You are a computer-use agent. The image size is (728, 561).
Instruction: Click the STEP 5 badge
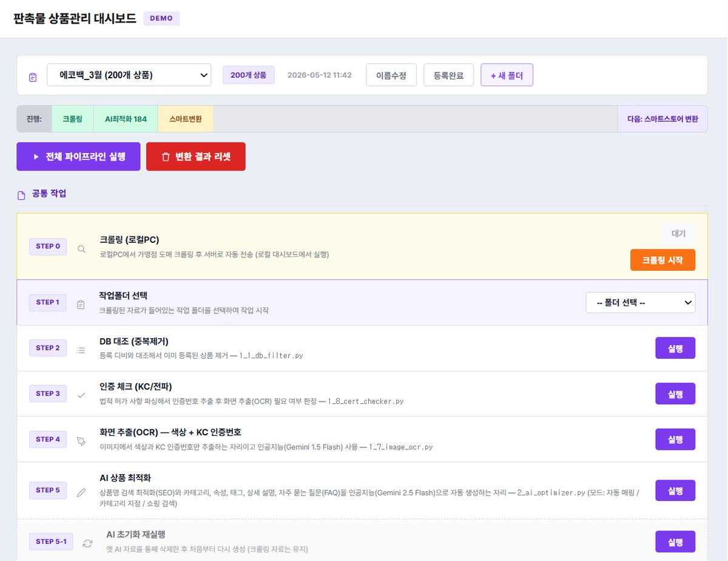48,490
